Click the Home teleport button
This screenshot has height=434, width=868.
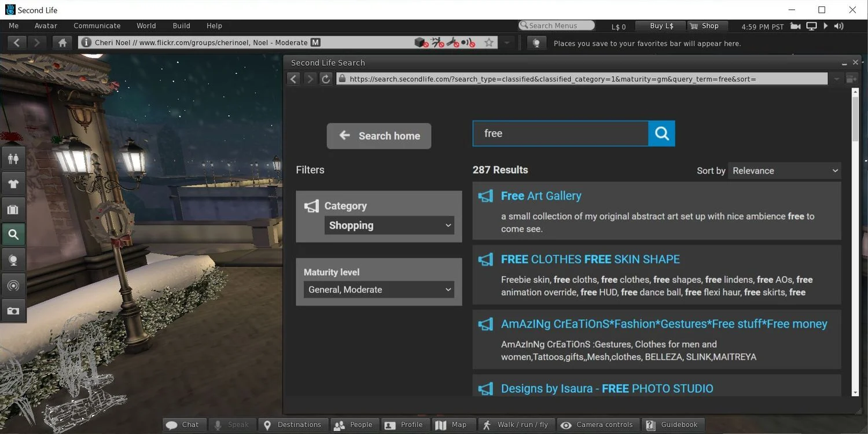(x=62, y=43)
